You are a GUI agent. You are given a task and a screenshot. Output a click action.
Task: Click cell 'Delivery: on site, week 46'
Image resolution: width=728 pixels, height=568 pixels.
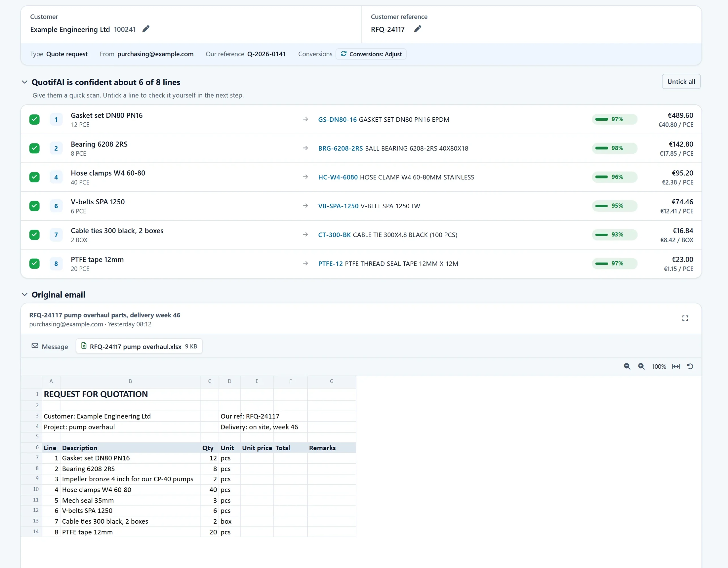[x=259, y=427]
